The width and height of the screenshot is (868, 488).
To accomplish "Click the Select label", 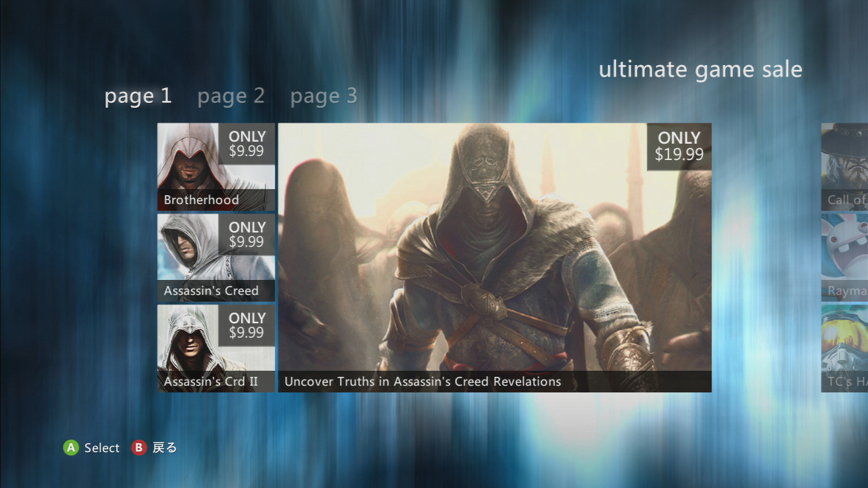I will 102,448.
